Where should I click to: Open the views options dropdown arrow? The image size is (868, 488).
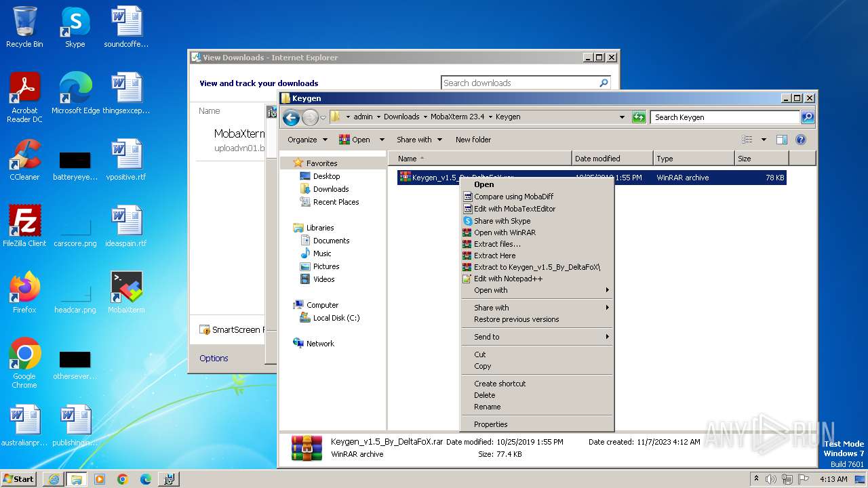click(764, 140)
